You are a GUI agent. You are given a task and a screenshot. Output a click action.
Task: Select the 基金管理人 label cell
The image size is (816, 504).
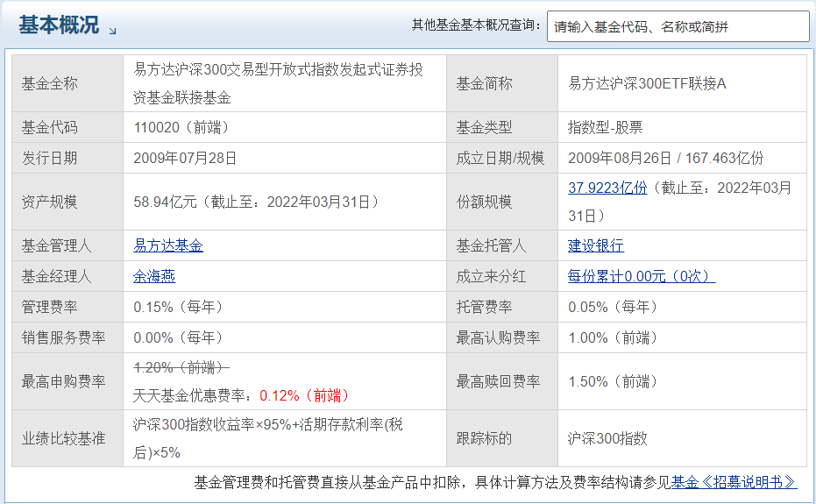pyautogui.click(x=67, y=245)
